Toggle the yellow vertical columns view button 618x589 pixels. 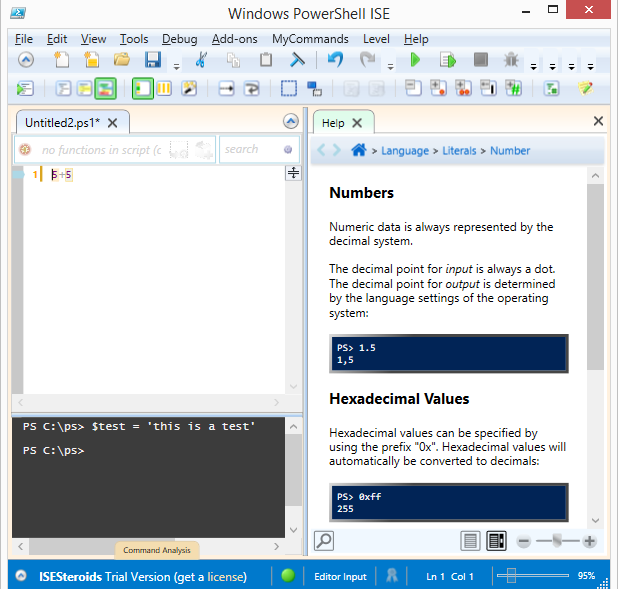click(x=164, y=88)
